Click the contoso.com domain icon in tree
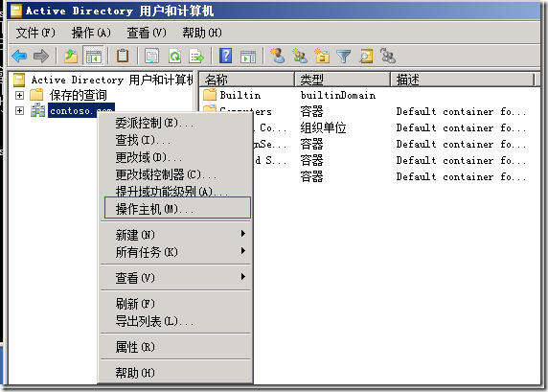548x392 pixels. [x=37, y=110]
